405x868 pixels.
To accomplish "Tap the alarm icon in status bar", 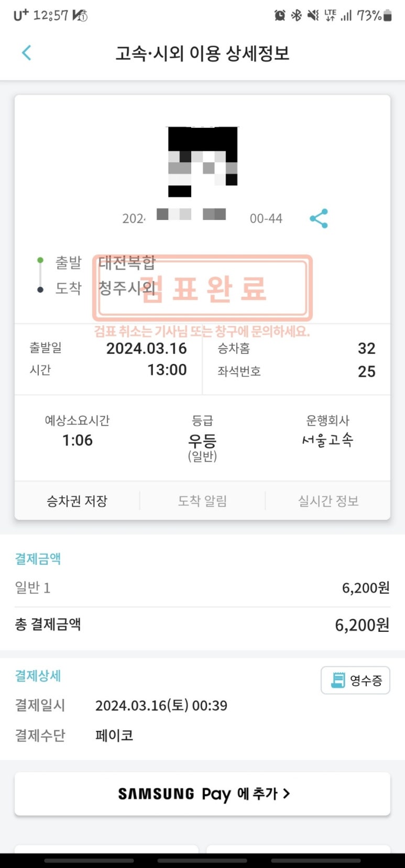I will coord(280,16).
